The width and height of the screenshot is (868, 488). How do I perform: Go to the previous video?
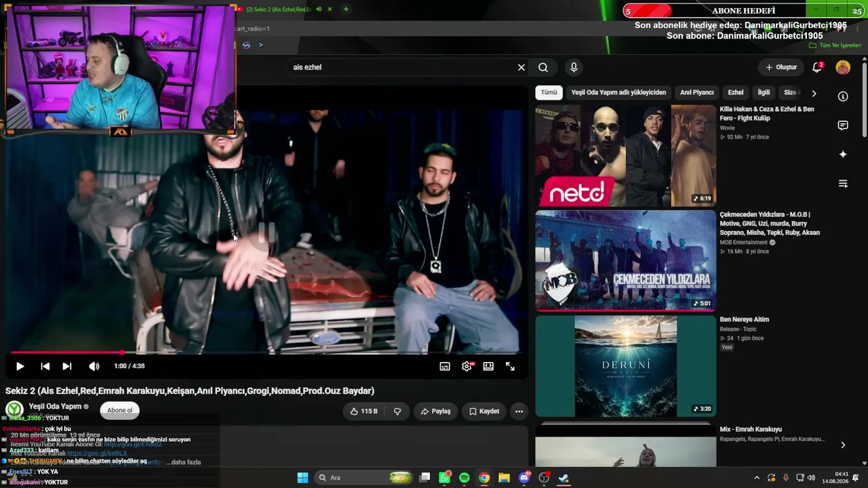coord(45,366)
